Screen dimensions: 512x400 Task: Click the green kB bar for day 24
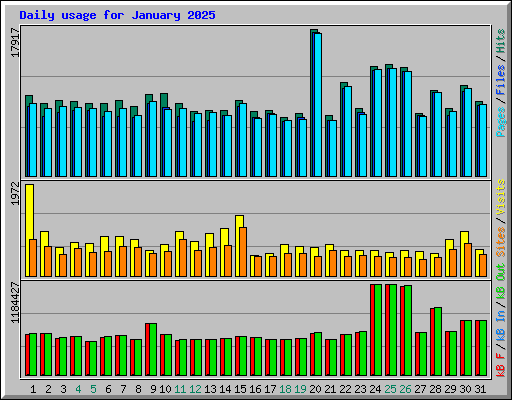click(378, 330)
